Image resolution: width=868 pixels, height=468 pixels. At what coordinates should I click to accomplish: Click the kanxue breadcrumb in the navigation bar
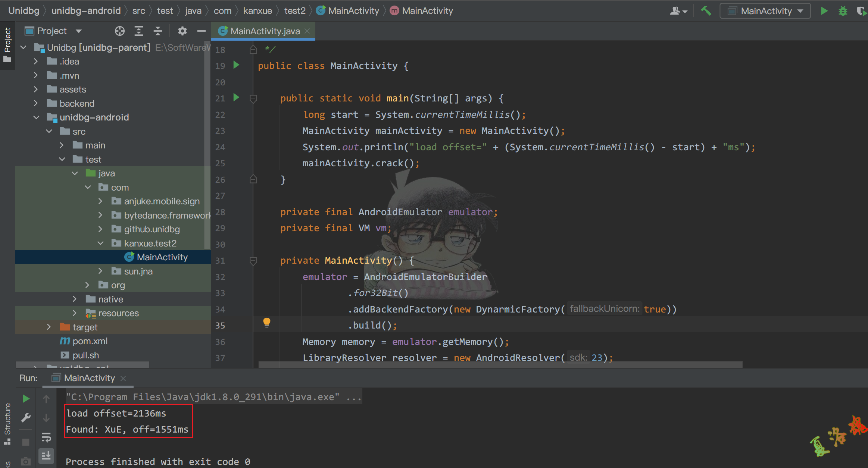coord(257,11)
